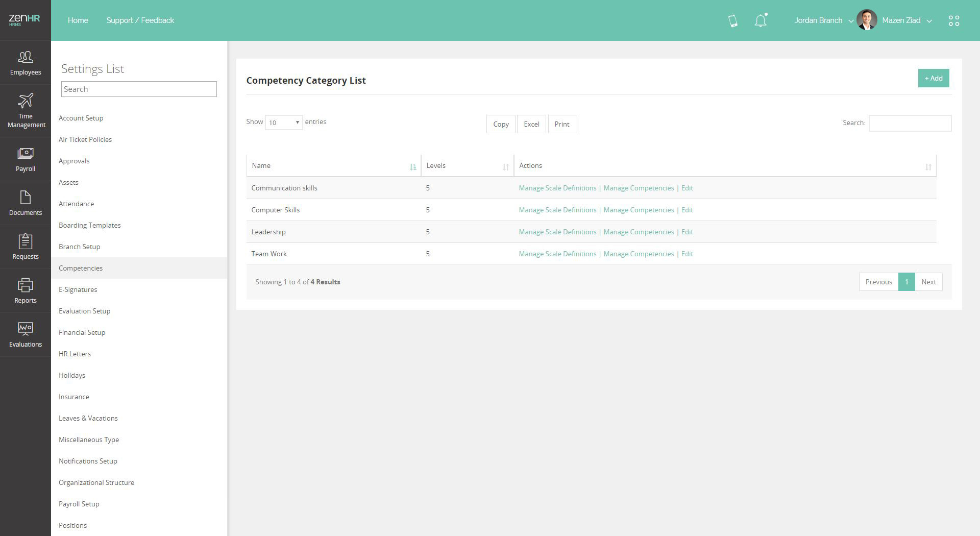This screenshot has height=536, width=980.
Task: Open Mazen Ziad user menu
Action: click(x=906, y=21)
